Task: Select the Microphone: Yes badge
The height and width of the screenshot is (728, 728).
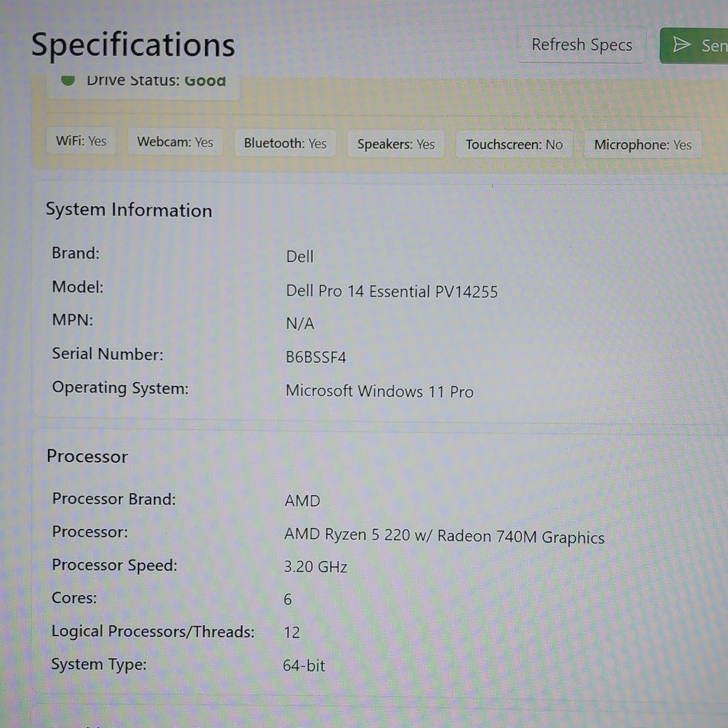Action: point(642,145)
